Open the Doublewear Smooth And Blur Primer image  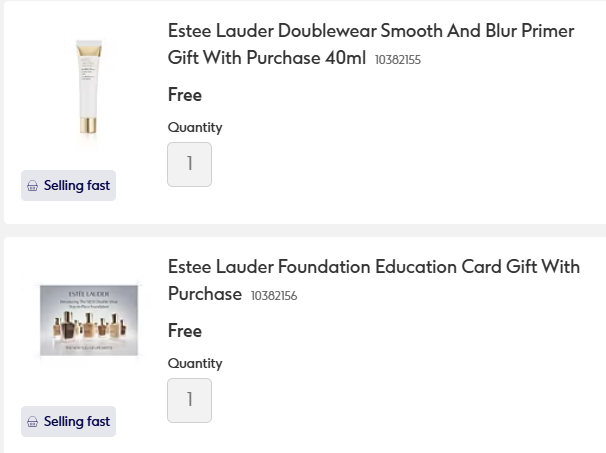coord(89,92)
